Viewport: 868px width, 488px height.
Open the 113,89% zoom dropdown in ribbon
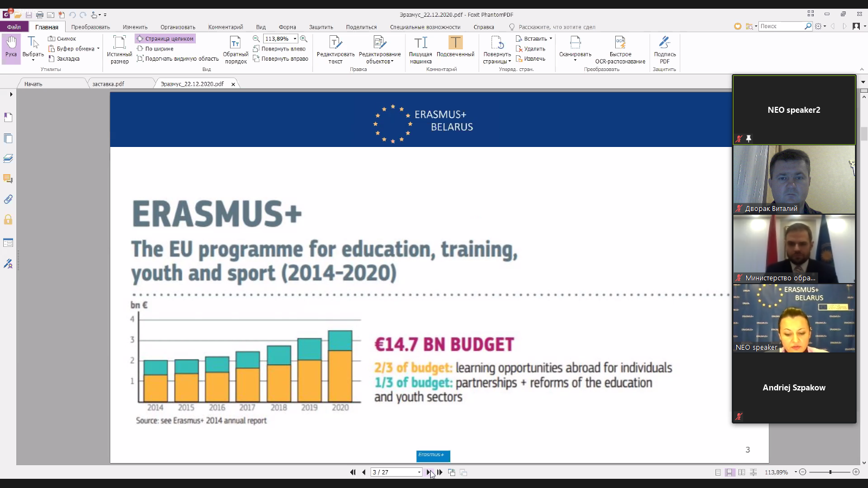click(295, 38)
